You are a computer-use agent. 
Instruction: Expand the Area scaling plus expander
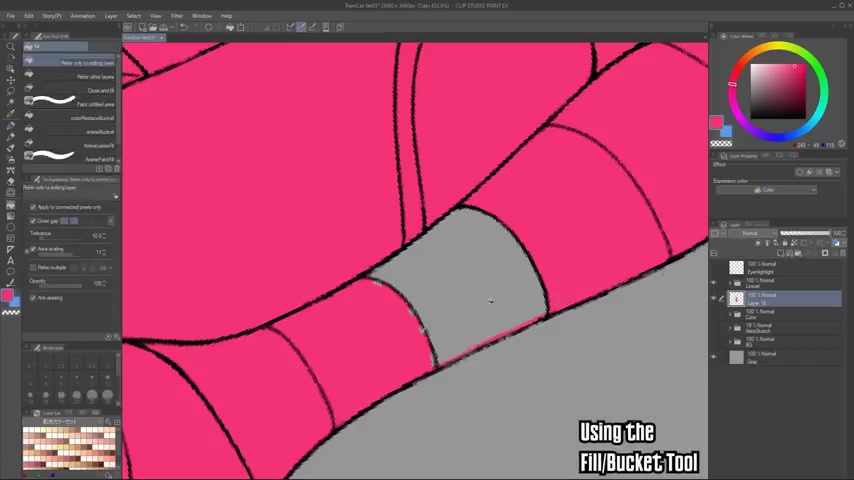(x=26, y=251)
